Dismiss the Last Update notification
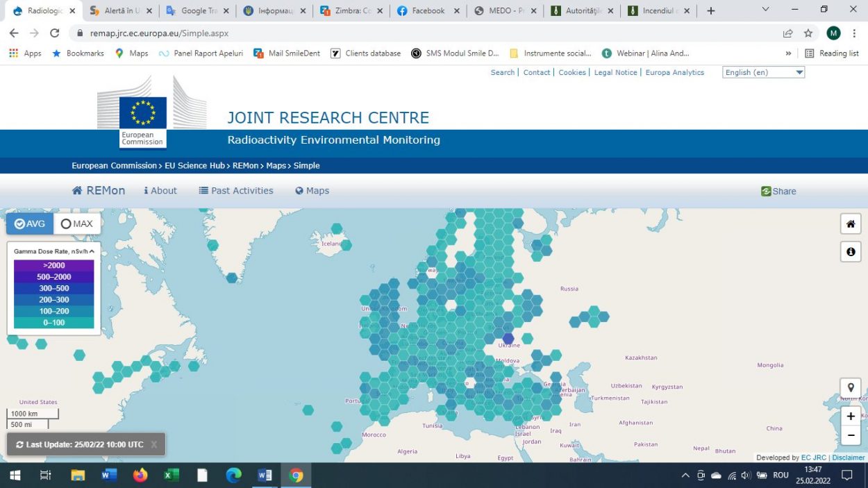Image resolution: width=868 pixels, height=488 pixels. pyautogui.click(x=154, y=444)
